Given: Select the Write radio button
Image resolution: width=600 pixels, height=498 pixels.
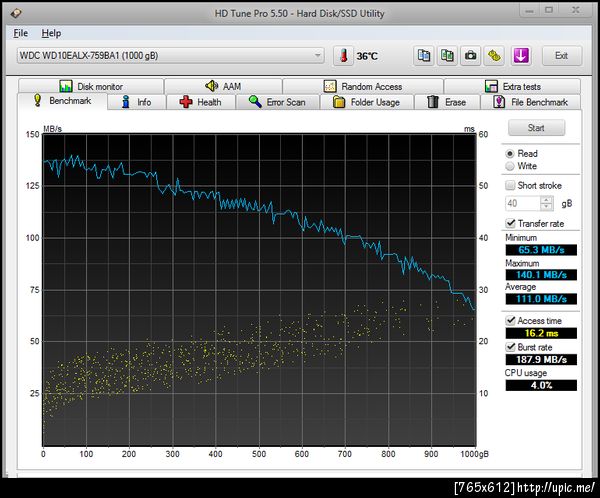Looking at the screenshot, I should click(510, 166).
